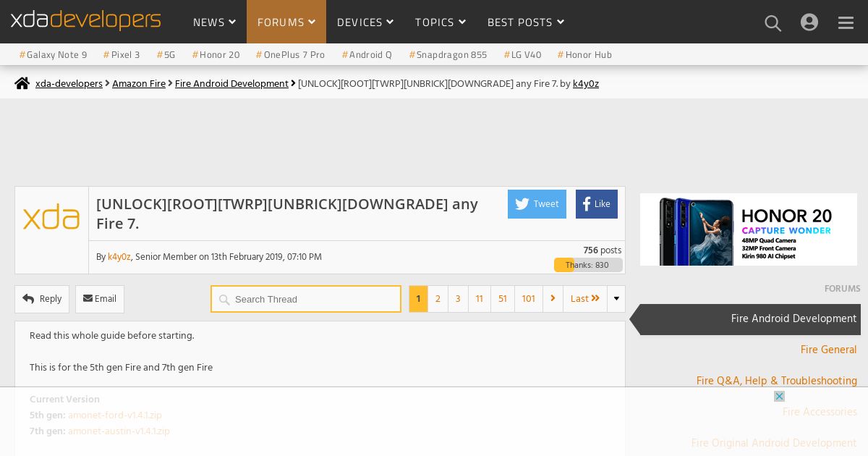Open the Android Q tag
This screenshot has width=868, height=456.
click(x=367, y=55)
